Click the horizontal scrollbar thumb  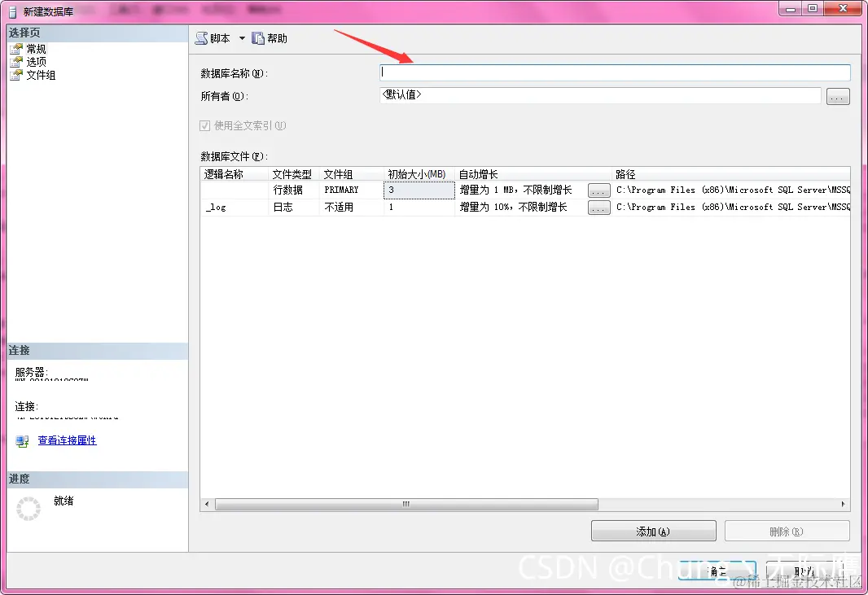click(x=406, y=504)
